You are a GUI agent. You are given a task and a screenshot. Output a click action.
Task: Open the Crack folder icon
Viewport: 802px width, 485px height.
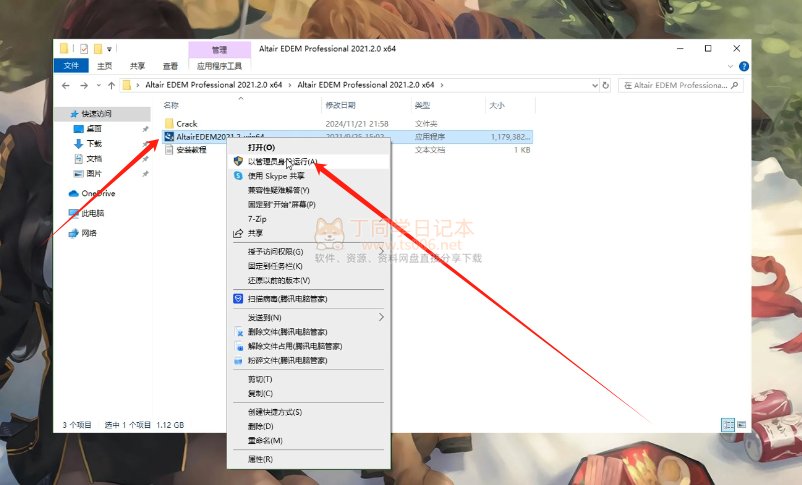169,123
